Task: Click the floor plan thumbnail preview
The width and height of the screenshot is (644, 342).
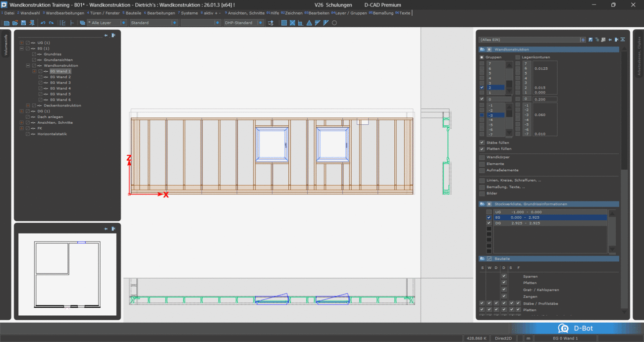Action: [x=67, y=274]
